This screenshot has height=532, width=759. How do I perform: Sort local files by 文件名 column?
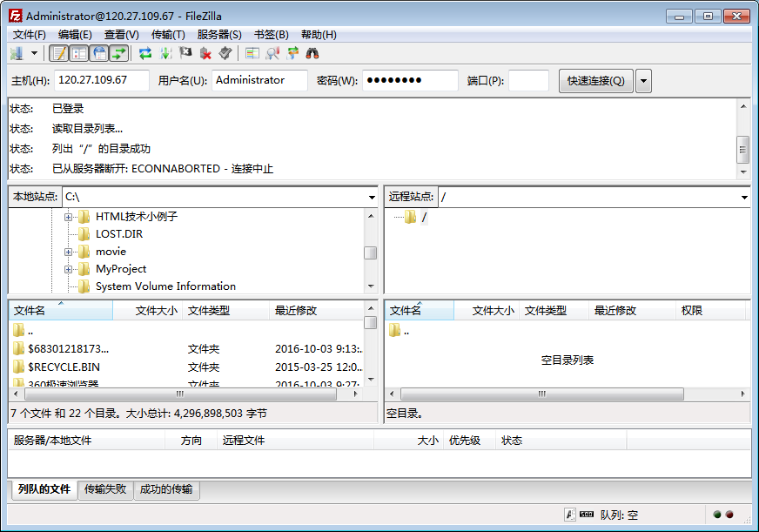[x=61, y=310]
